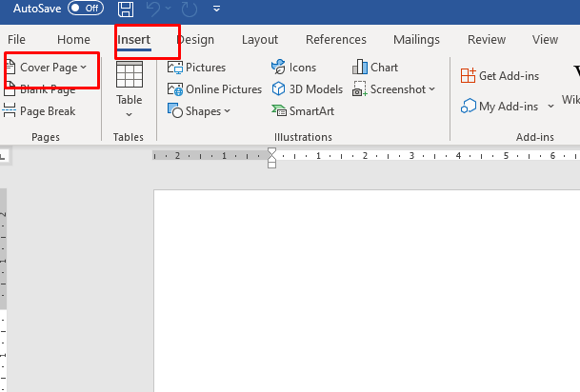Open the File menu tab
The width and height of the screenshot is (580, 392).
click(x=16, y=40)
